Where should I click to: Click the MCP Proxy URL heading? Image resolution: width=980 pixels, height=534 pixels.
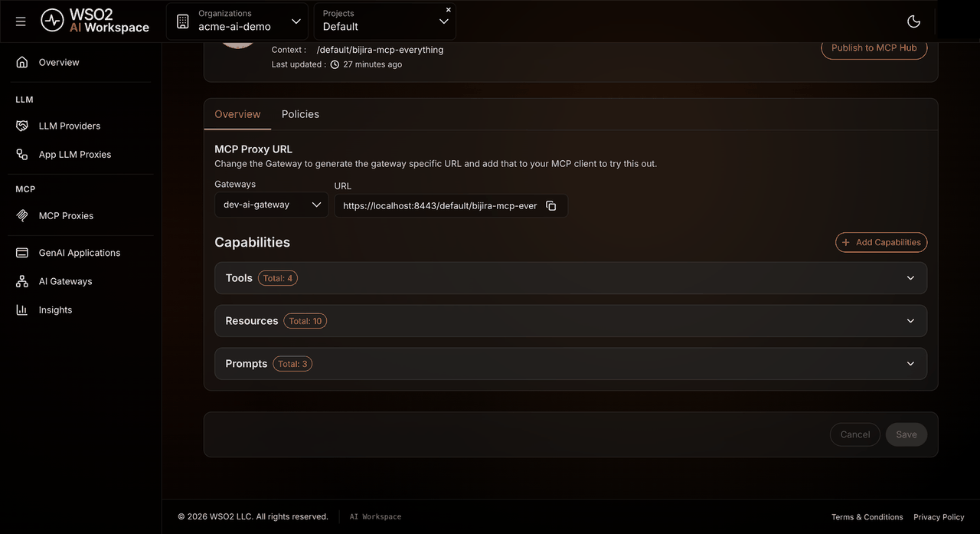(253, 149)
